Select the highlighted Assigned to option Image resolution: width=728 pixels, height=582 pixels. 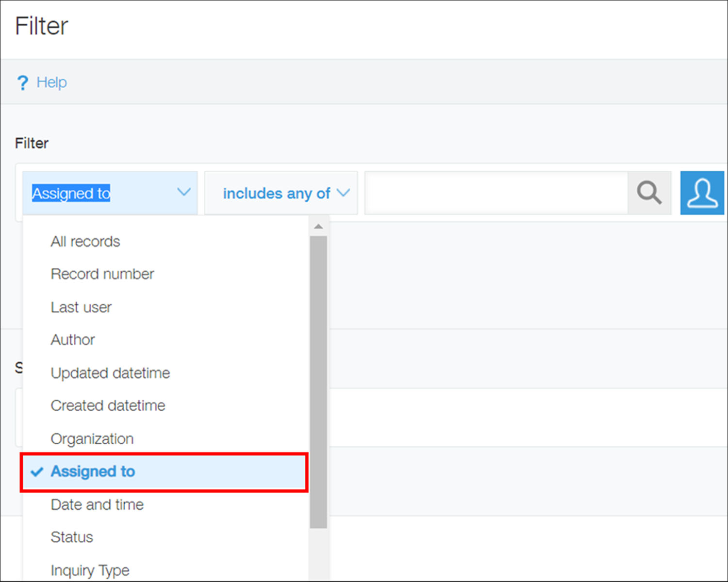tap(92, 471)
